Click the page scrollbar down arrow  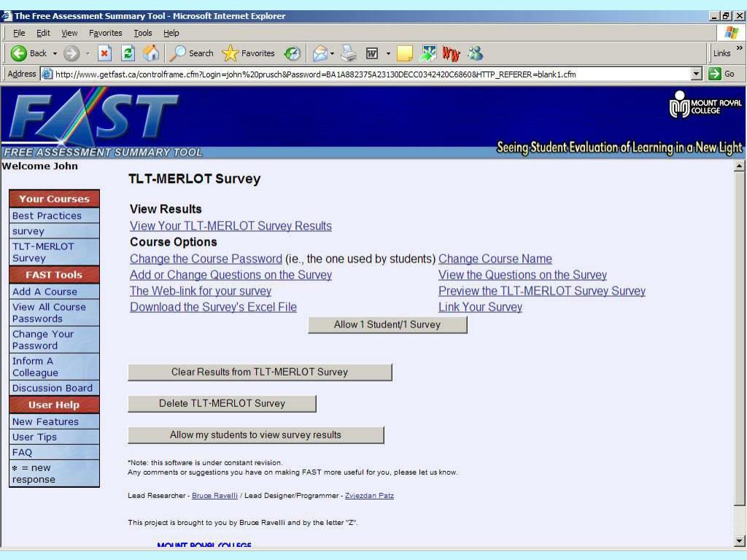point(739,541)
